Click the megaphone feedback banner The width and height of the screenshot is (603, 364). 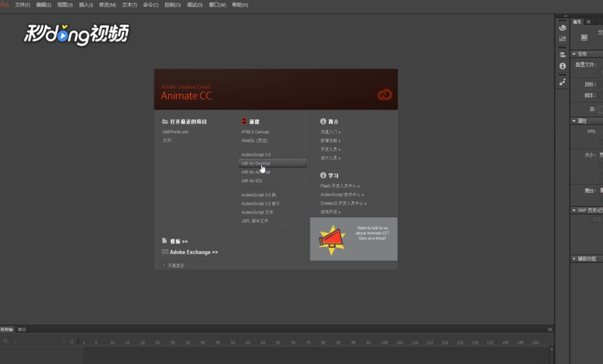354,239
